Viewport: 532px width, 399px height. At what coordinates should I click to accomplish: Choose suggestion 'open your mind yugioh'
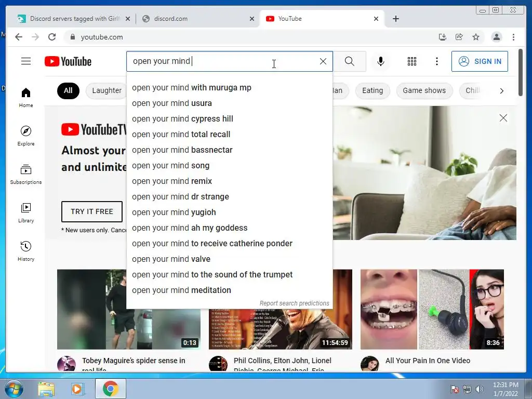tap(230, 212)
